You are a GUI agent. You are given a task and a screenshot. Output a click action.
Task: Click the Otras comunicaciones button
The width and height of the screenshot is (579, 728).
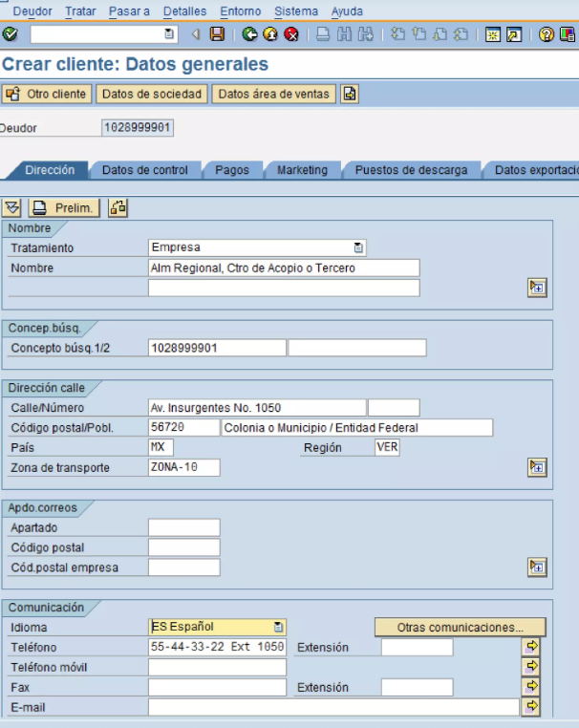pos(459,628)
